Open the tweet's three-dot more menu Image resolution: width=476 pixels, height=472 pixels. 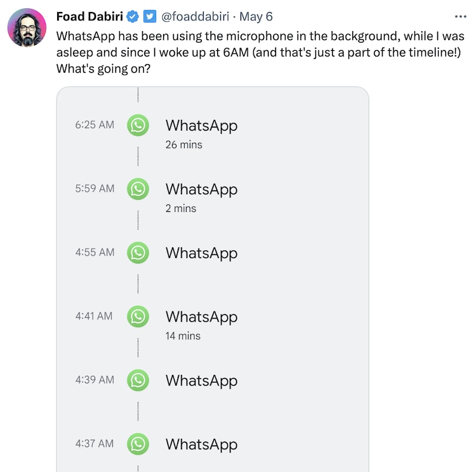point(461,16)
